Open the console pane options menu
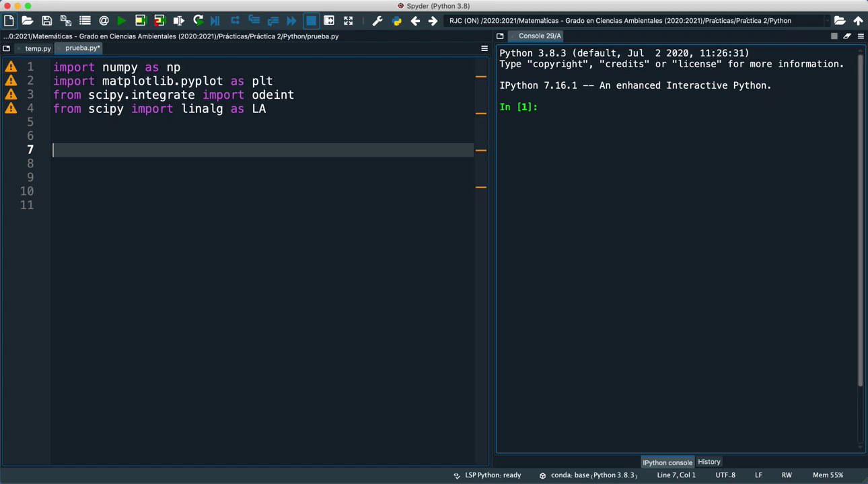This screenshot has height=484, width=868. [861, 36]
